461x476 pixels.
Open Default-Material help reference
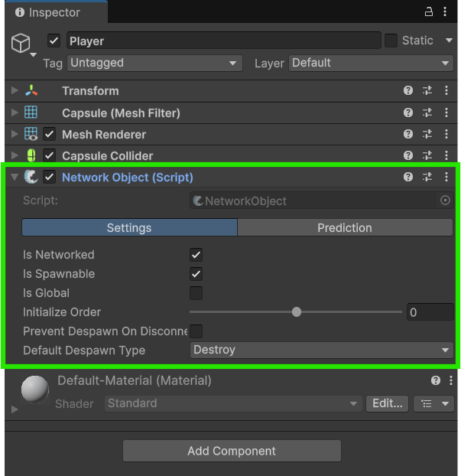coord(436,380)
